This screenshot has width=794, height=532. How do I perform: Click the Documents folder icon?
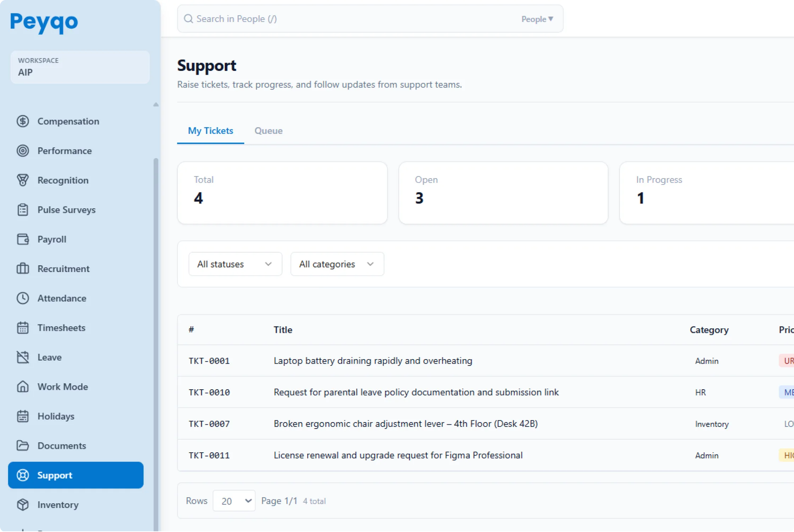(x=23, y=446)
